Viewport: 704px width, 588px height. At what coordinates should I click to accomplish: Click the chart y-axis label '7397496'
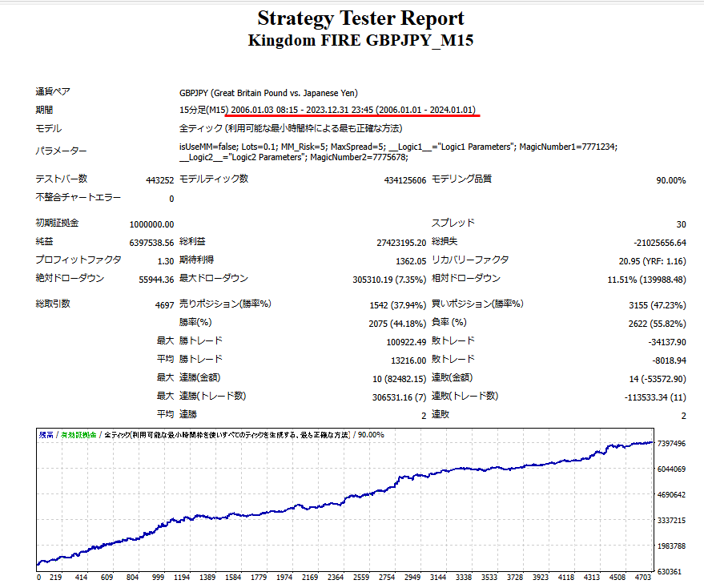[x=671, y=443]
